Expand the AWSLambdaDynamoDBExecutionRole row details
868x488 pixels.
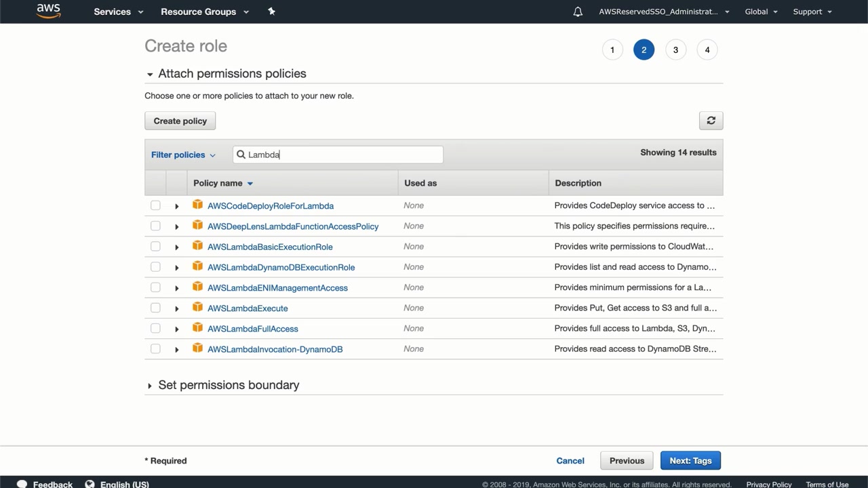[176, 268]
